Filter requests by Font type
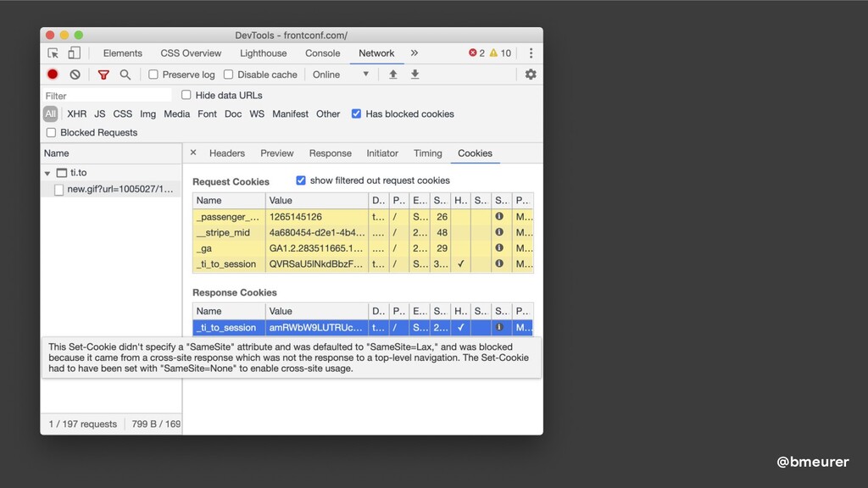Screen dimensions: 868x488 tap(207, 114)
